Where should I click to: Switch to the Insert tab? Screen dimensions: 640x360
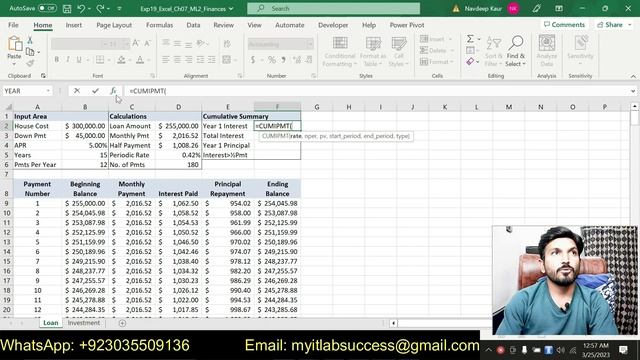pyautogui.click(x=73, y=25)
